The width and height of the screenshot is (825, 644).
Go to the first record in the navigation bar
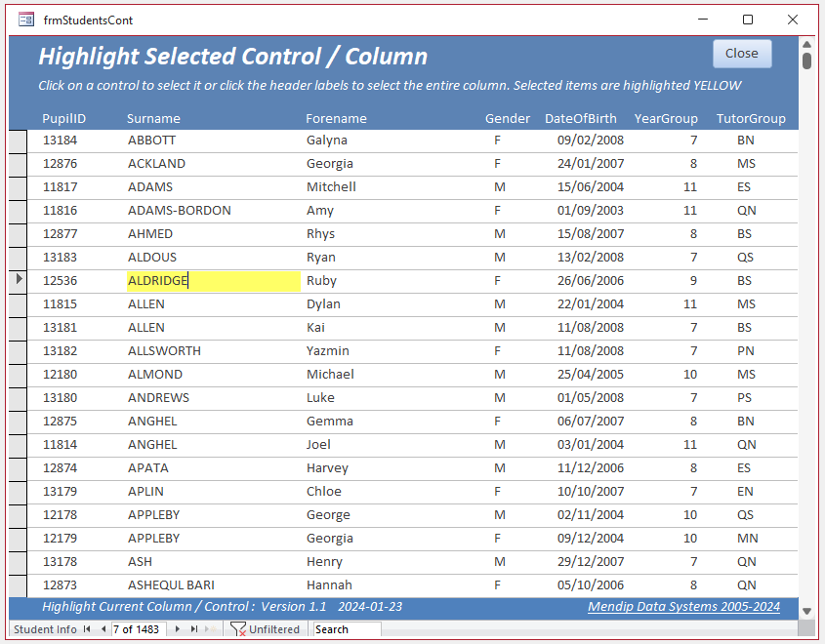coord(87,628)
